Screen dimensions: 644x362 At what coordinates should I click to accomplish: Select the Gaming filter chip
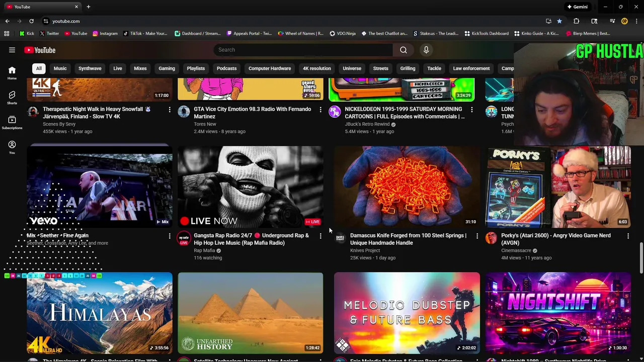(x=167, y=68)
